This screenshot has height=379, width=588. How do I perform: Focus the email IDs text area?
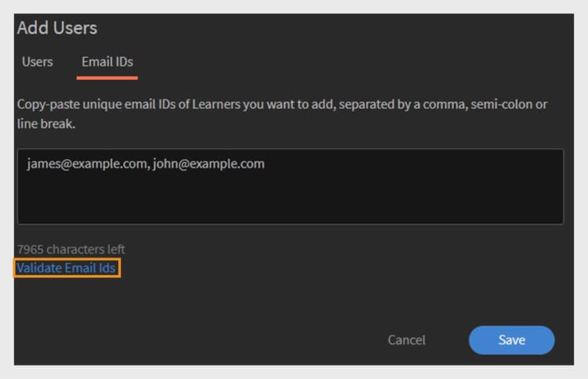290,186
